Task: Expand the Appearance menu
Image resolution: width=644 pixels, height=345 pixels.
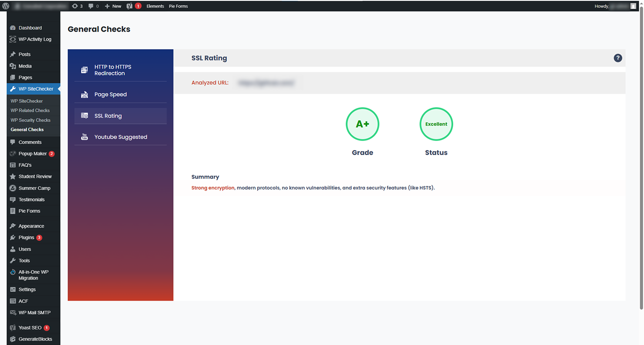Action: coord(31,226)
